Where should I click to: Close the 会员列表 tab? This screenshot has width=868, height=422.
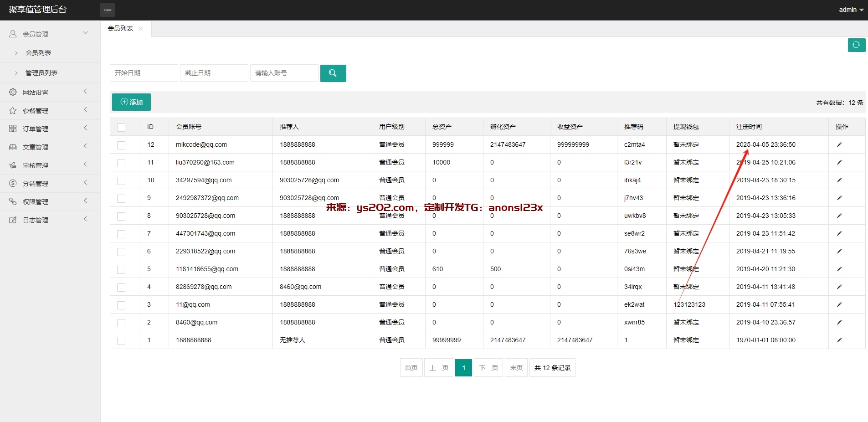click(141, 28)
